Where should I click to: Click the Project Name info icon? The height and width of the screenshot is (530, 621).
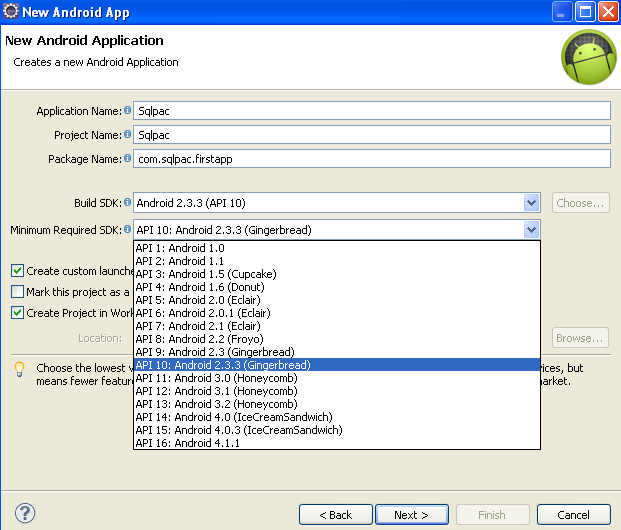127,134
